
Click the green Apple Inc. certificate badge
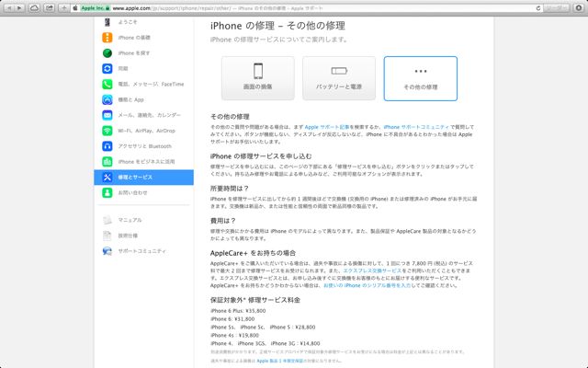point(96,8)
